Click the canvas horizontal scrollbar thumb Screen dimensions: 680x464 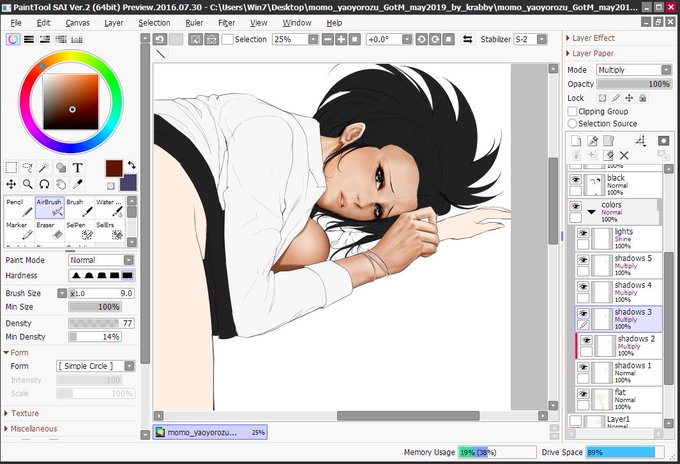408,416
